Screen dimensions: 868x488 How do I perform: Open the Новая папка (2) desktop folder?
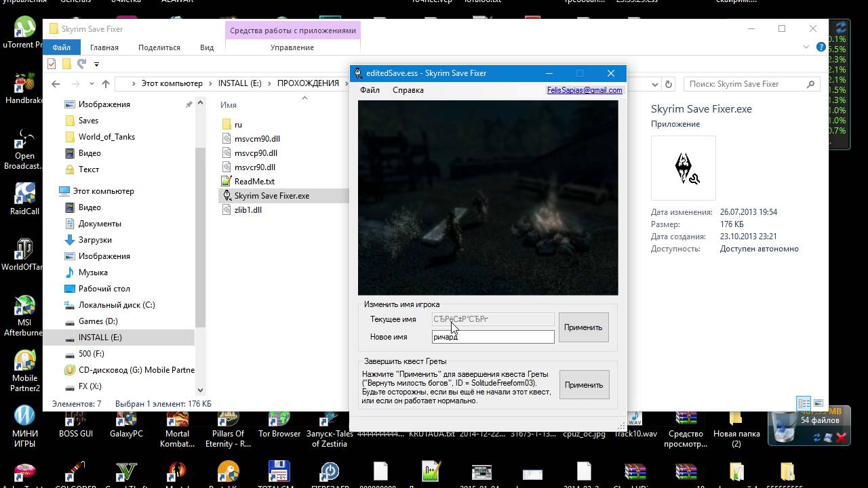click(736, 429)
